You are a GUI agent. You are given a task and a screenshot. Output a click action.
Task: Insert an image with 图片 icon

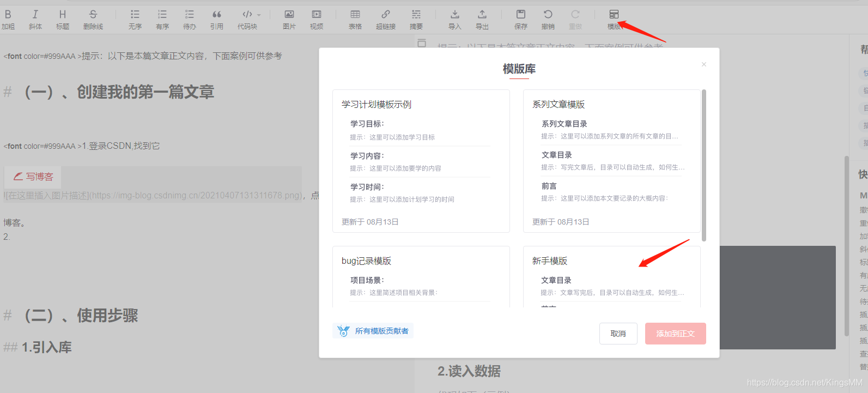[289, 19]
